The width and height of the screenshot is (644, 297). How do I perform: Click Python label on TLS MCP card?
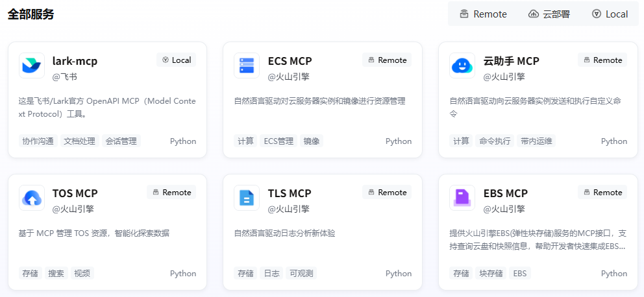(399, 273)
